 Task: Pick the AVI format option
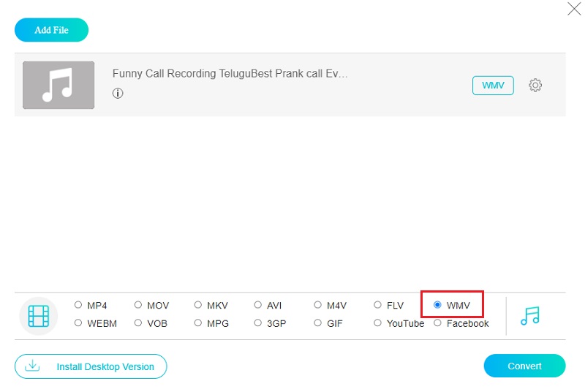click(x=258, y=305)
